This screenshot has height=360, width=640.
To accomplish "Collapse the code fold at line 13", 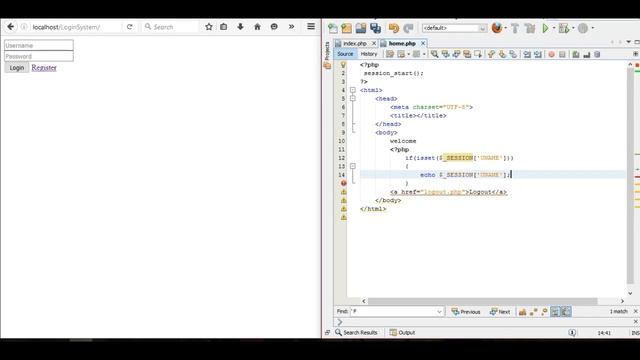I will tap(353, 166).
